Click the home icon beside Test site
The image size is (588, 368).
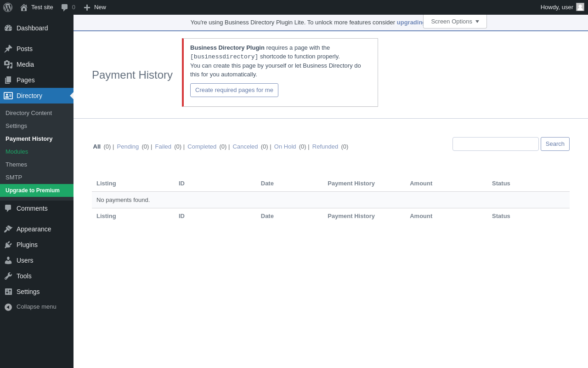click(24, 7)
